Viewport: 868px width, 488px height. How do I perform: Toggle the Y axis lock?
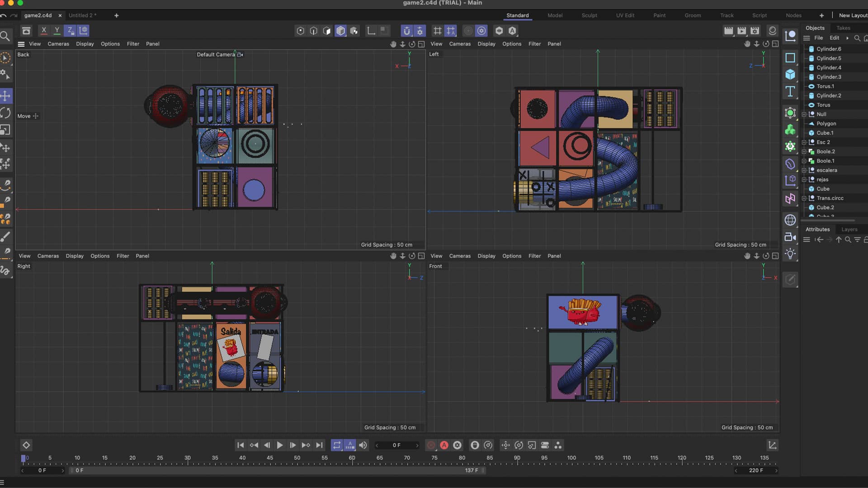point(57,31)
